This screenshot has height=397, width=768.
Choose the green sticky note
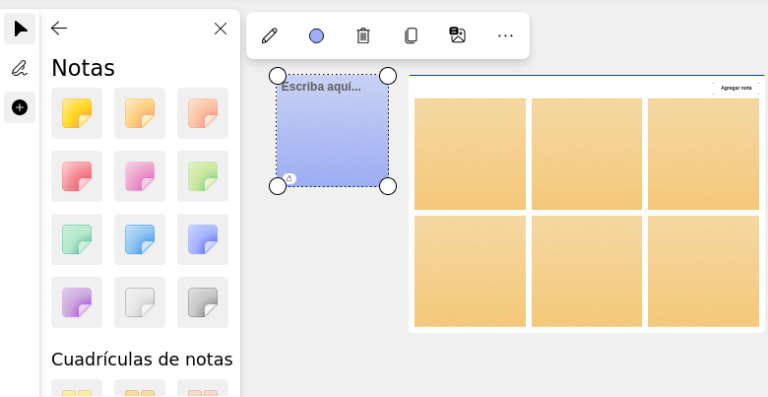click(203, 176)
